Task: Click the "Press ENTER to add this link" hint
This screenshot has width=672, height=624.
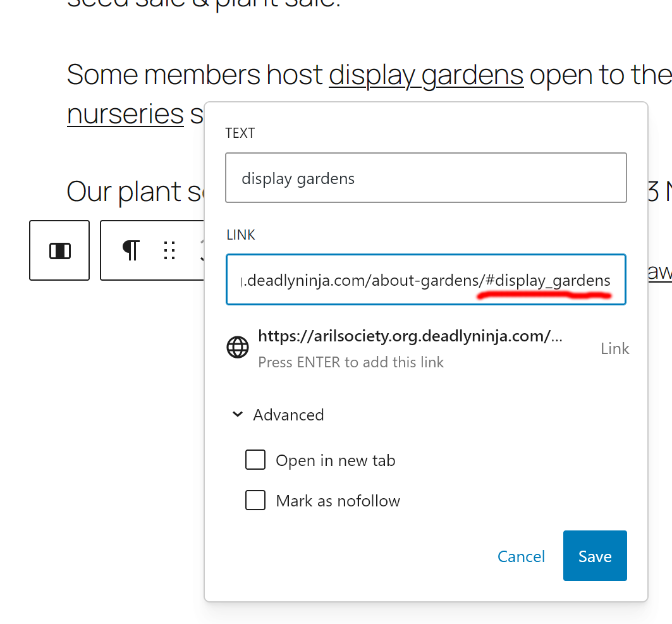Action: tap(351, 362)
